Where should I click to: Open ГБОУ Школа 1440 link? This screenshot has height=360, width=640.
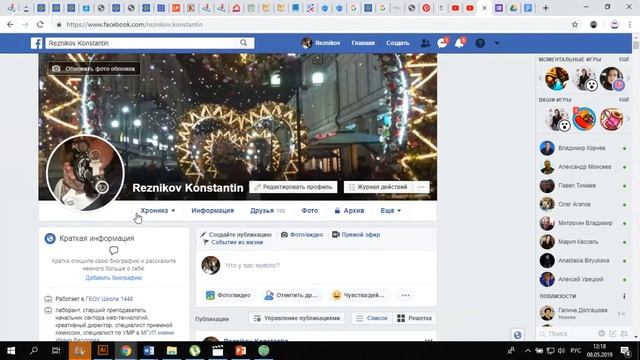click(109, 299)
